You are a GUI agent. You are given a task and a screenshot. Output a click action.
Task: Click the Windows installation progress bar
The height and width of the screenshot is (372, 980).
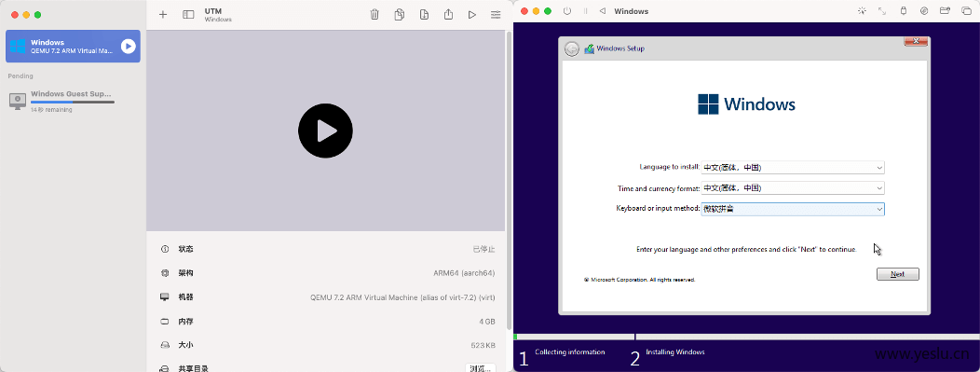[x=746, y=337]
